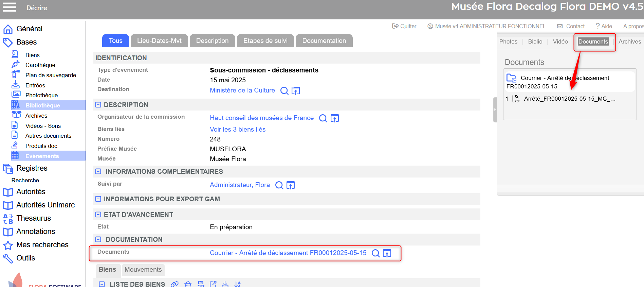Open Courrier - Arrêté de déclassement link
This screenshot has width=644, height=287.
click(x=288, y=253)
